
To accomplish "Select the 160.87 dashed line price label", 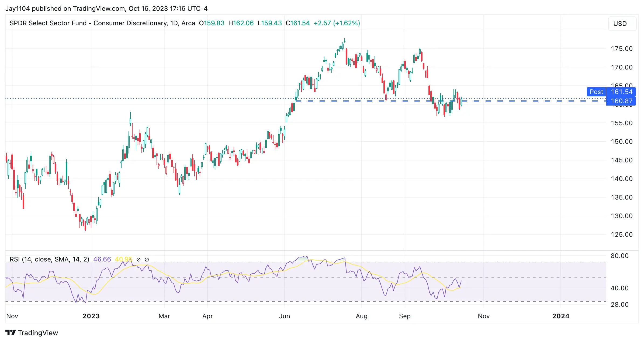I will [621, 101].
